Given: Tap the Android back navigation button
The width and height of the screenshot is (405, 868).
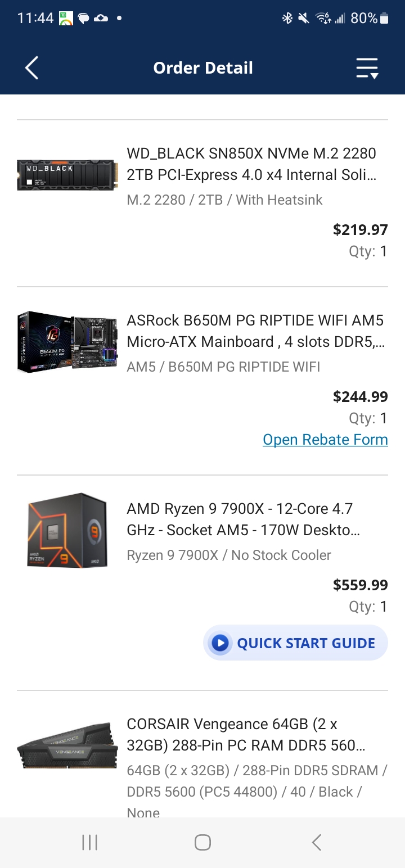Looking at the screenshot, I should coord(317,842).
